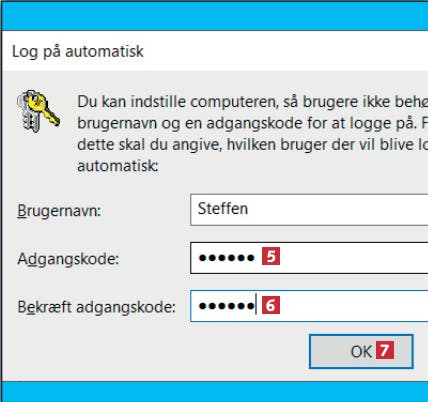Click the blue strip below the dialog
This screenshot has height=402, width=428.
point(215,391)
